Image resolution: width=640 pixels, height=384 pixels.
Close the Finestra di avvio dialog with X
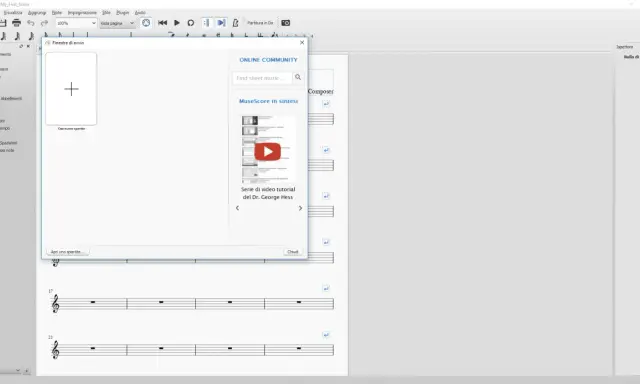(x=302, y=42)
